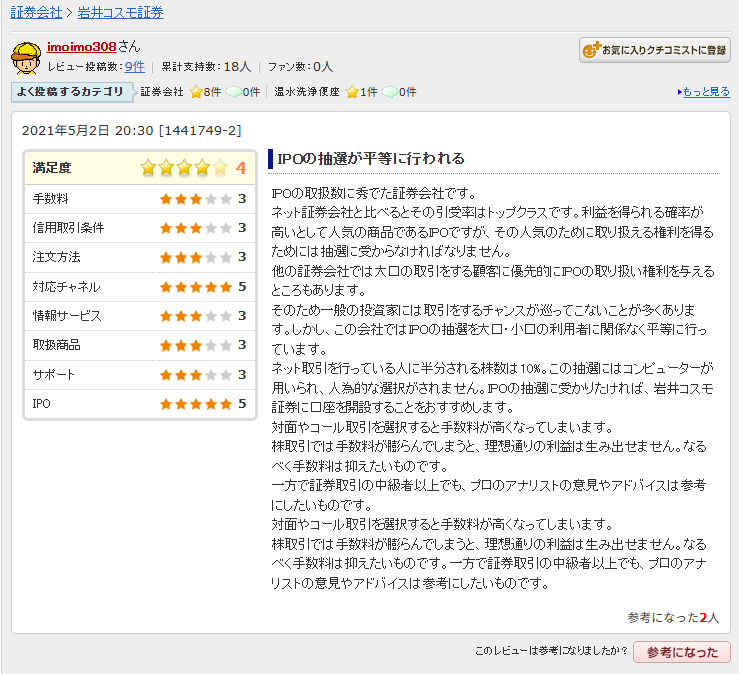Select the よく投稿するカテゴリ tab label
739x674 pixels.
pyautogui.click(x=70, y=92)
